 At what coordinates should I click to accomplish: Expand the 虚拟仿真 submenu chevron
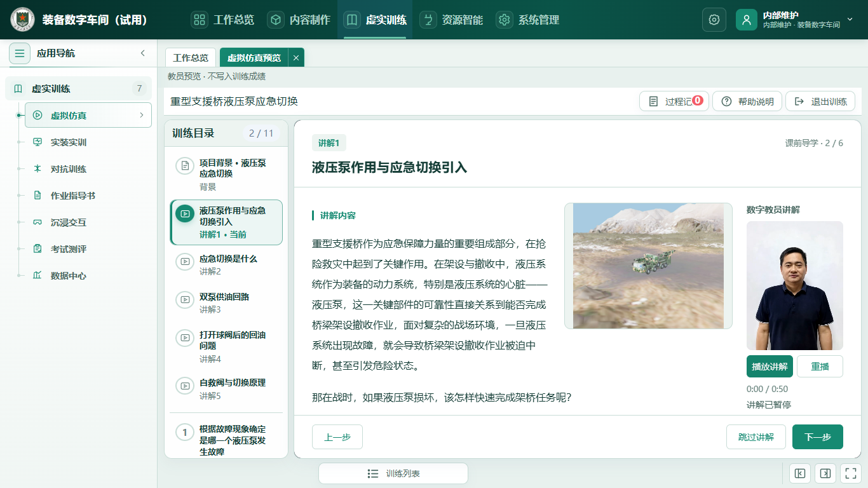point(141,115)
